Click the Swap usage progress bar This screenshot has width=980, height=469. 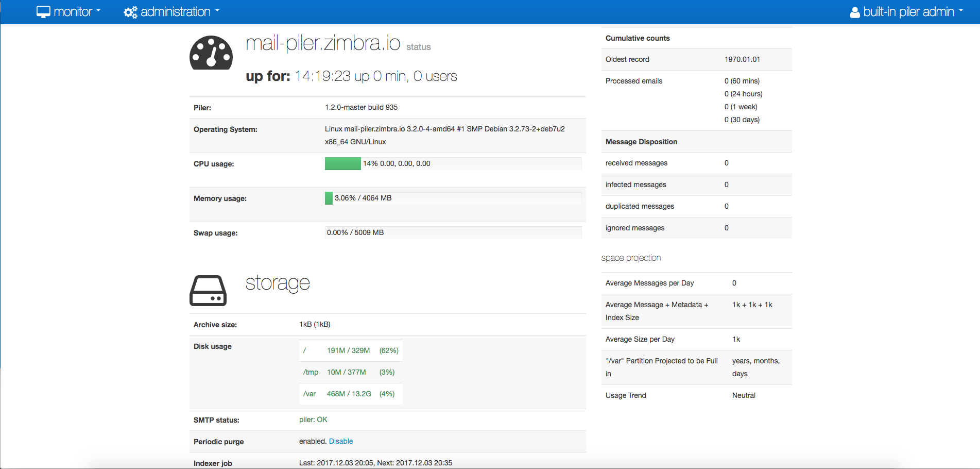coord(453,232)
